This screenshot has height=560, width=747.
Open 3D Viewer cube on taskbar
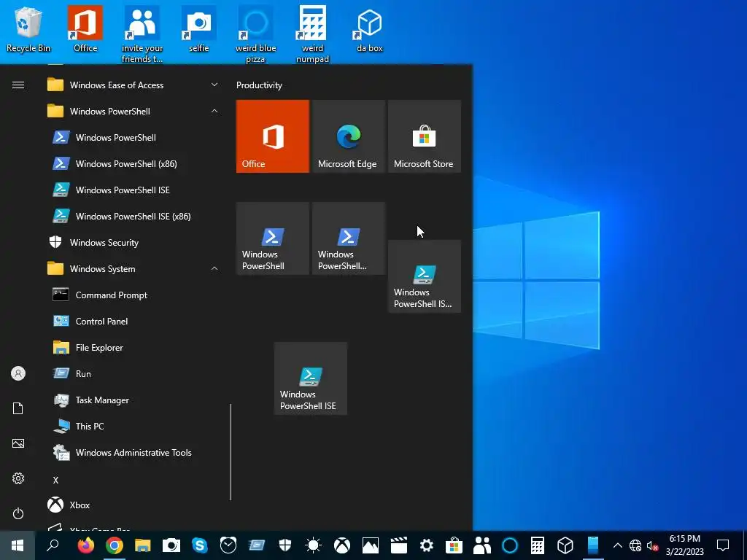pyautogui.click(x=565, y=545)
